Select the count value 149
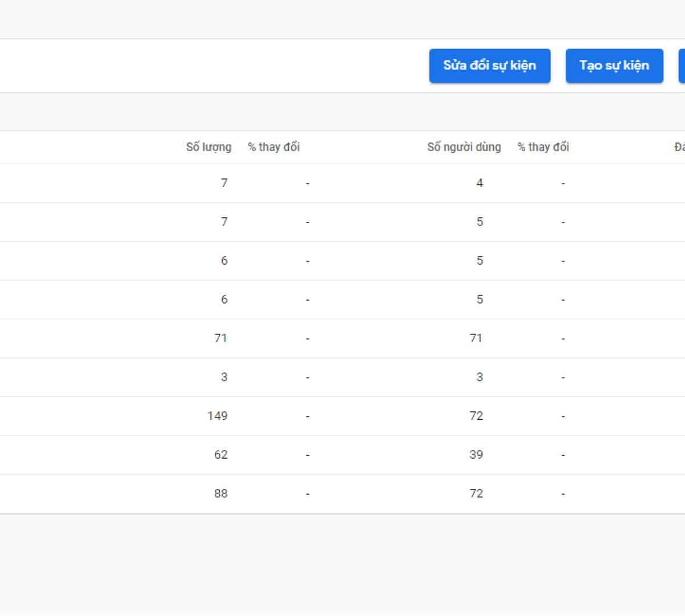The width and height of the screenshot is (685, 616). point(217,416)
